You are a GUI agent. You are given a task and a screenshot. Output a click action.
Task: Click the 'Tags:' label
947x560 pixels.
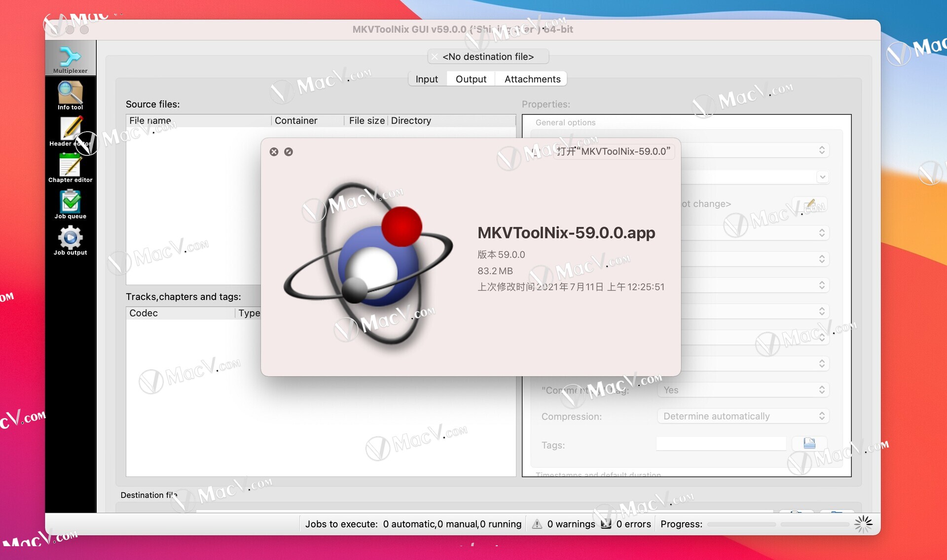pos(553,445)
